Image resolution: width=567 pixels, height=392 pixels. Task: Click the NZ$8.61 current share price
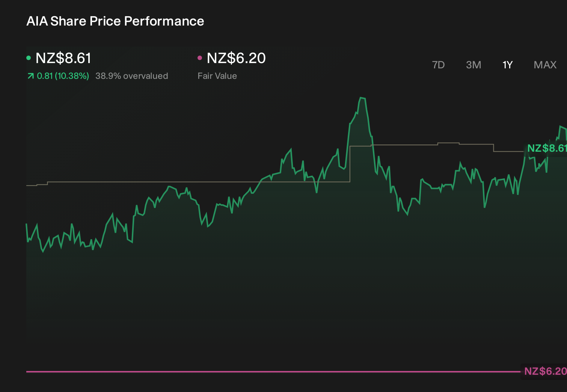click(x=63, y=58)
